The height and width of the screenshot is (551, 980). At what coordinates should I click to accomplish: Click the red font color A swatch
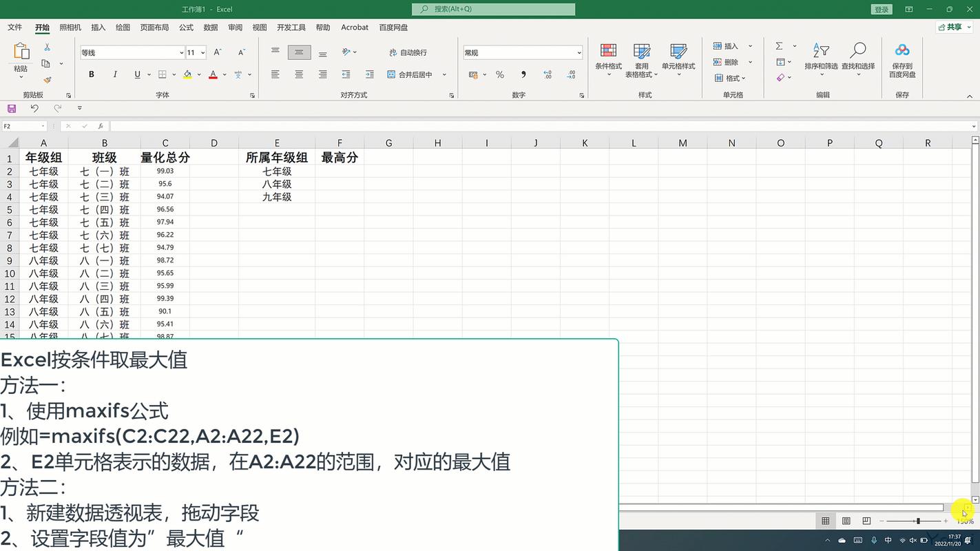point(213,74)
